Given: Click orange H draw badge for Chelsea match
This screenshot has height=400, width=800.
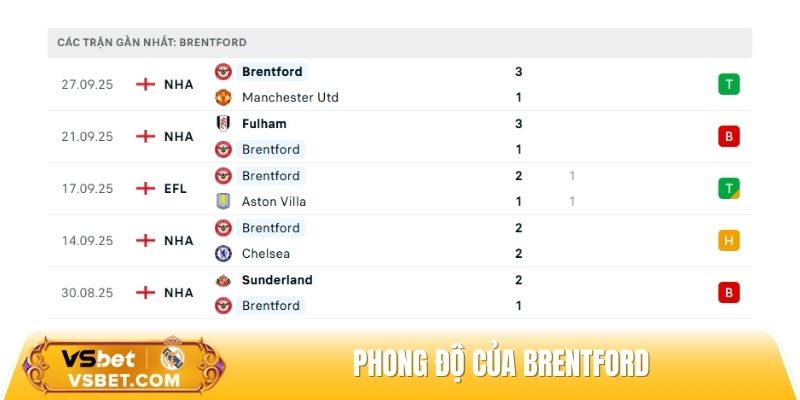Looking at the screenshot, I should coord(729,241).
